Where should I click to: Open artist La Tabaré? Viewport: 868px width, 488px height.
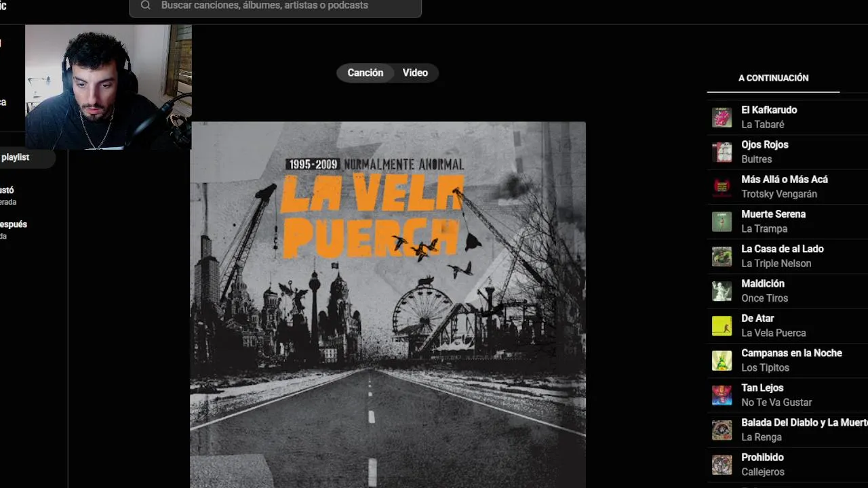click(x=763, y=125)
